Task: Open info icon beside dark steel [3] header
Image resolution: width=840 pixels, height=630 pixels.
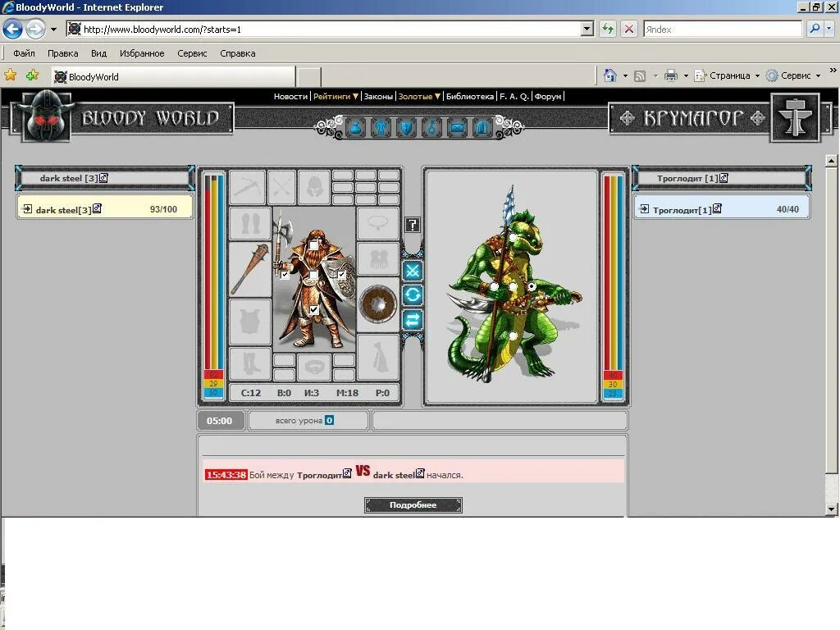Action: click(104, 178)
